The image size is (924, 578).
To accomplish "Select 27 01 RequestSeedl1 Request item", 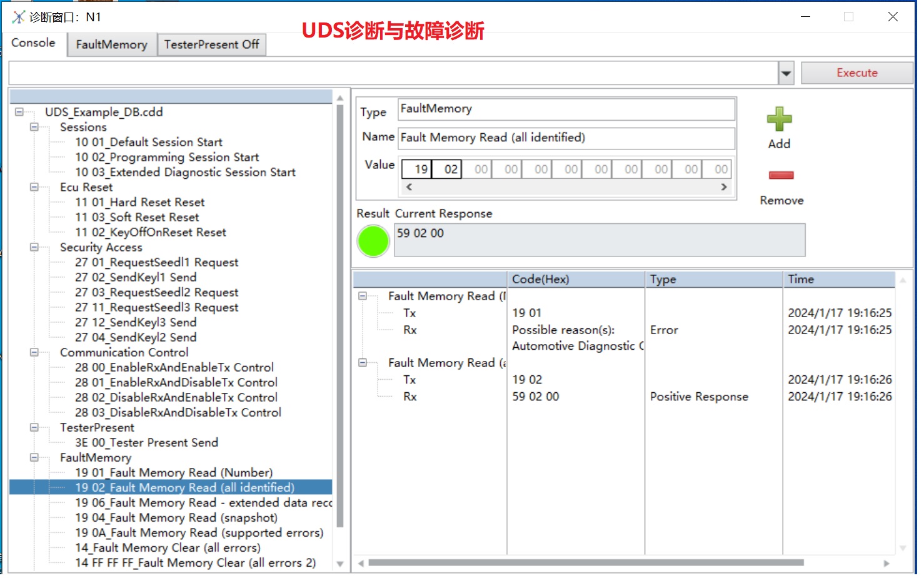I will tap(156, 262).
